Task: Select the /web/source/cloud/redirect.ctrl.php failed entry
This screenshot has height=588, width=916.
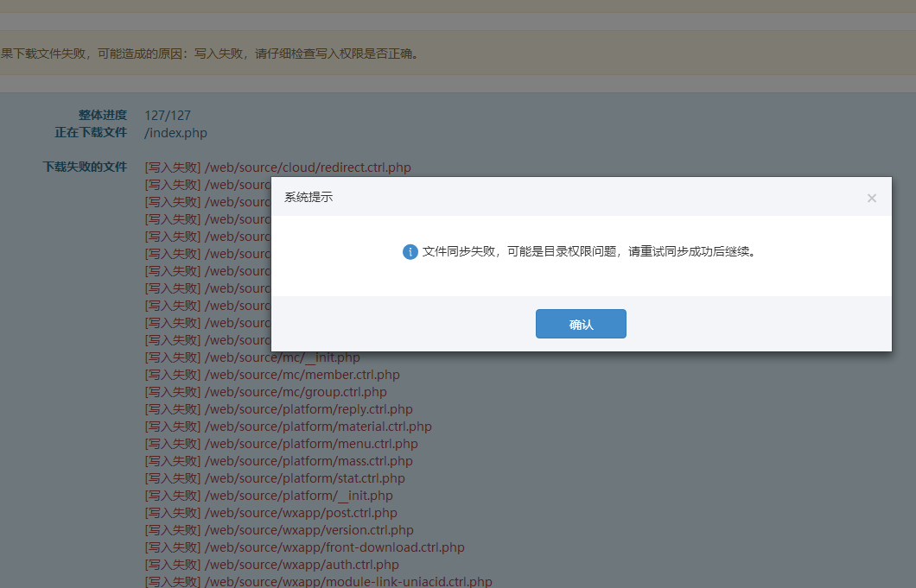Action: [x=278, y=168]
